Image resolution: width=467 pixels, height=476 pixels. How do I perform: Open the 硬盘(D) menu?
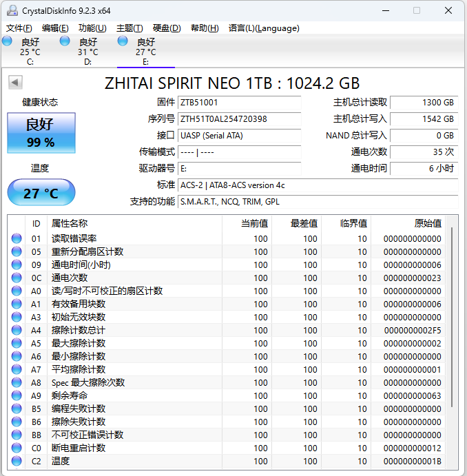(167, 28)
